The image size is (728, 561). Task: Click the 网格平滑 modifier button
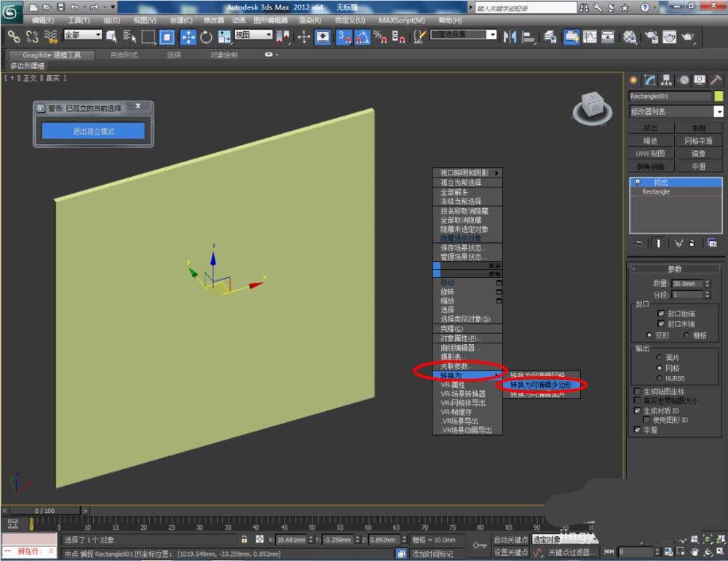[x=699, y=140]
